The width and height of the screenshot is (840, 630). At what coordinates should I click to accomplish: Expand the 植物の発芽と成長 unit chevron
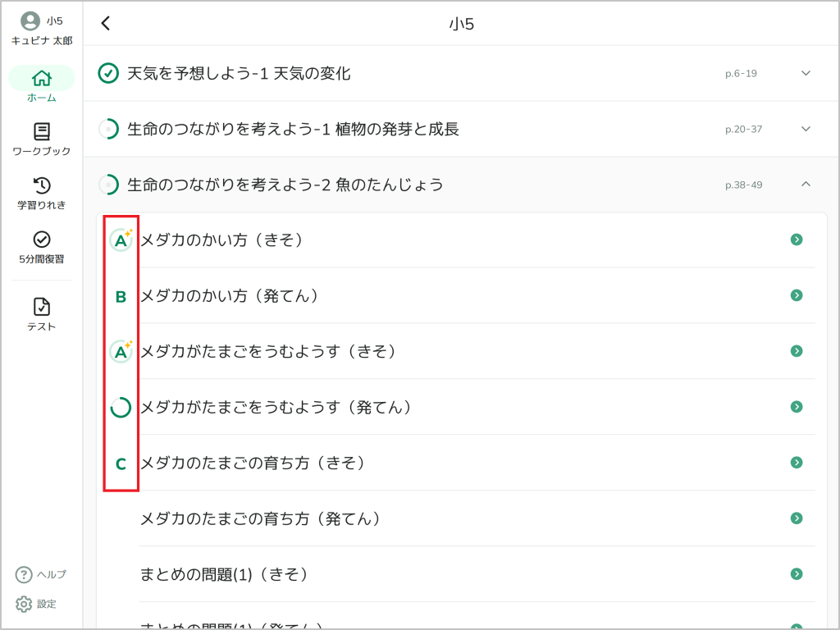(806, 129)
